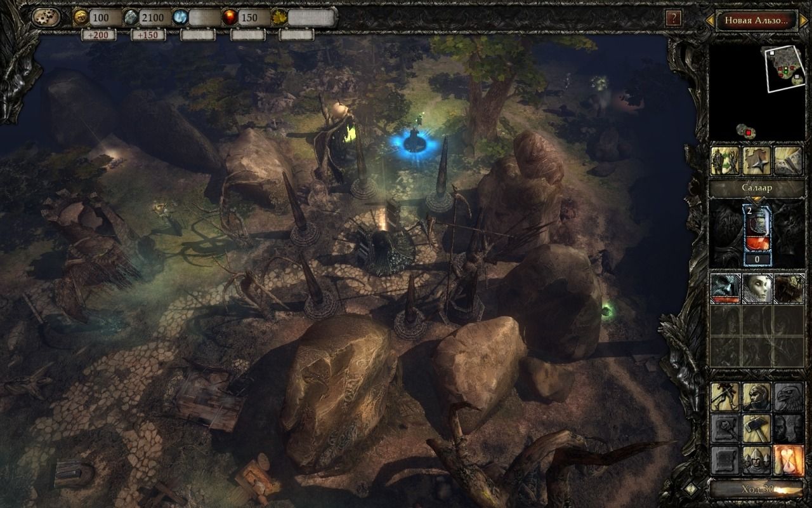Click the +200 gold income label
The height and width of the screenshot is (508, 812).
[99, 35]
